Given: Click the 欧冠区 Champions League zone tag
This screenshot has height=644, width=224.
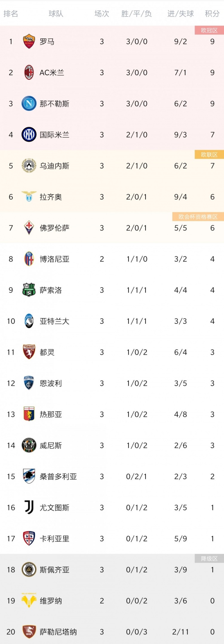Looking at the screenshot, I should click(209, 30).
